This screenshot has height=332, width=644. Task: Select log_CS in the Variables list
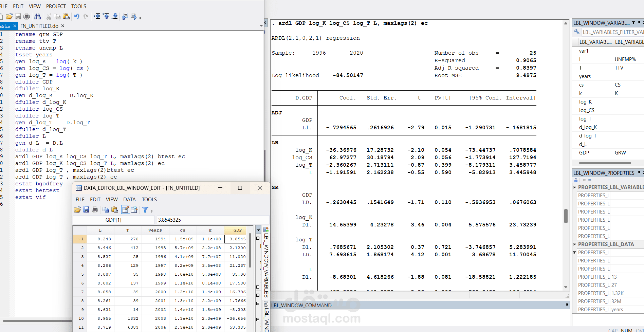(x=587, y=110)
